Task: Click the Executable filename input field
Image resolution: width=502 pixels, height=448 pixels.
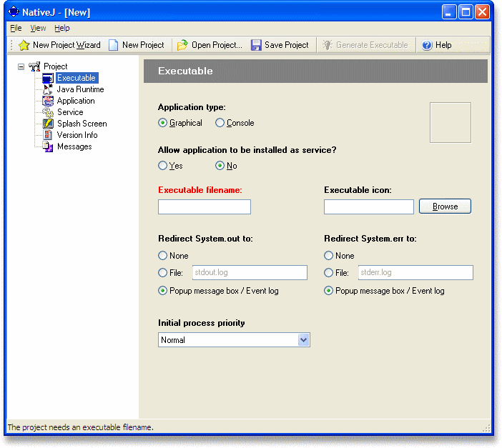Action: click(x=205, y=206)
